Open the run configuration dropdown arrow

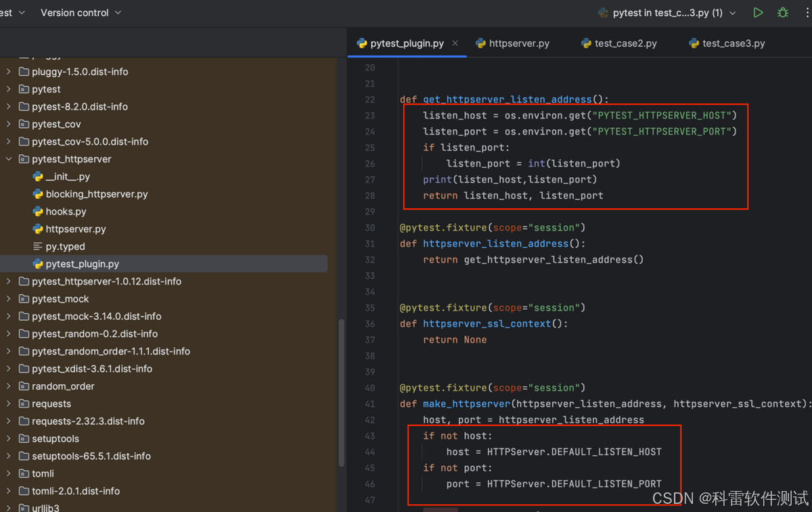[x=732, y=13]
